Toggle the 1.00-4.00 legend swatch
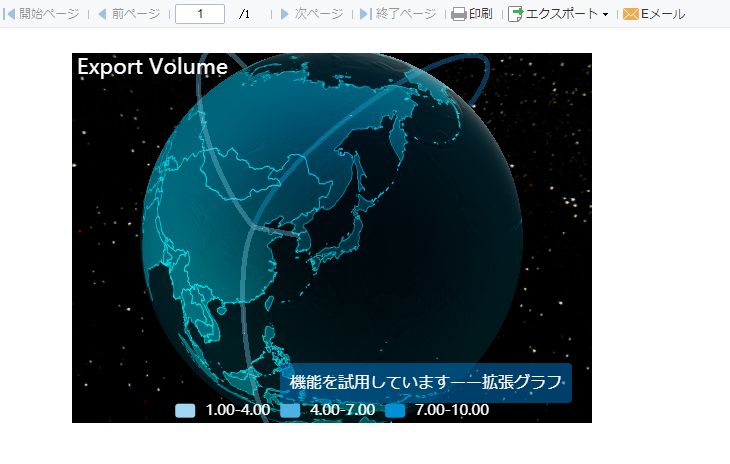Screen dimensions: 730x464 [185, 410]
